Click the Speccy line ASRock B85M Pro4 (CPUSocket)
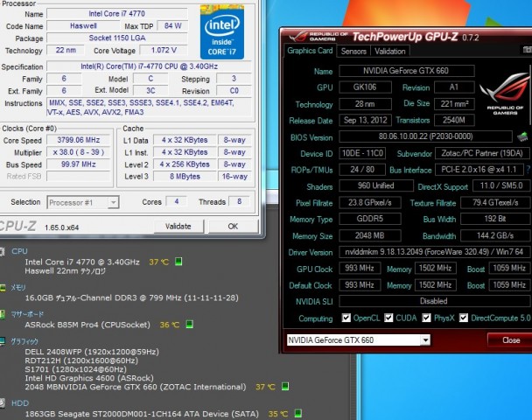532x420 pixels. pos(87,325)
